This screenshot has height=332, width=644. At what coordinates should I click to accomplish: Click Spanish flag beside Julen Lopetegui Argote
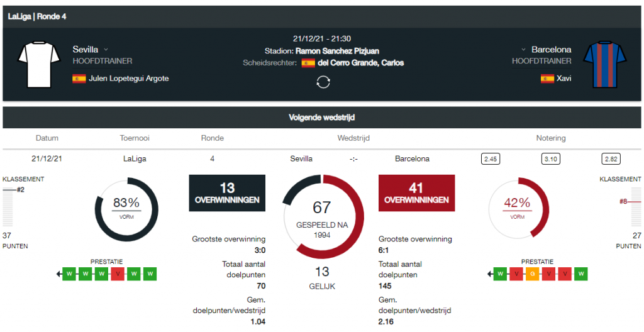(79, 79)
